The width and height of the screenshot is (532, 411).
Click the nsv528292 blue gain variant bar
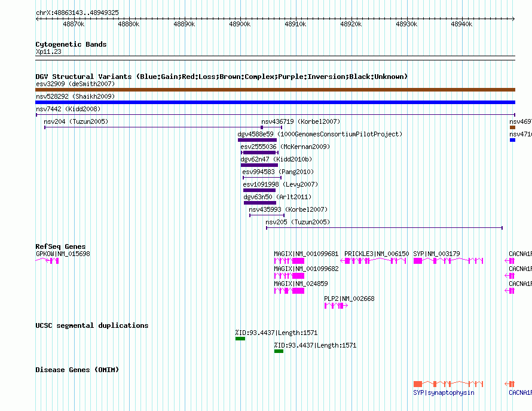pos(275,102)
